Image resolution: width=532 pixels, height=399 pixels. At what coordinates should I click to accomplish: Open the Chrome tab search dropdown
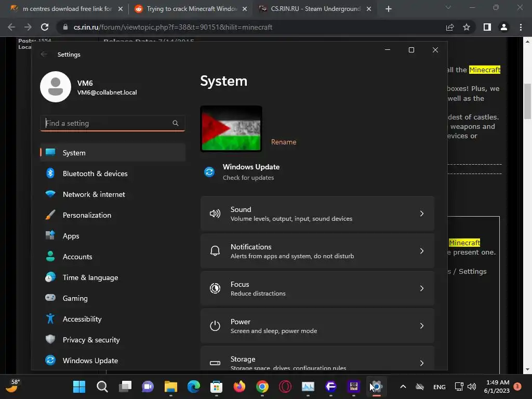448,7
